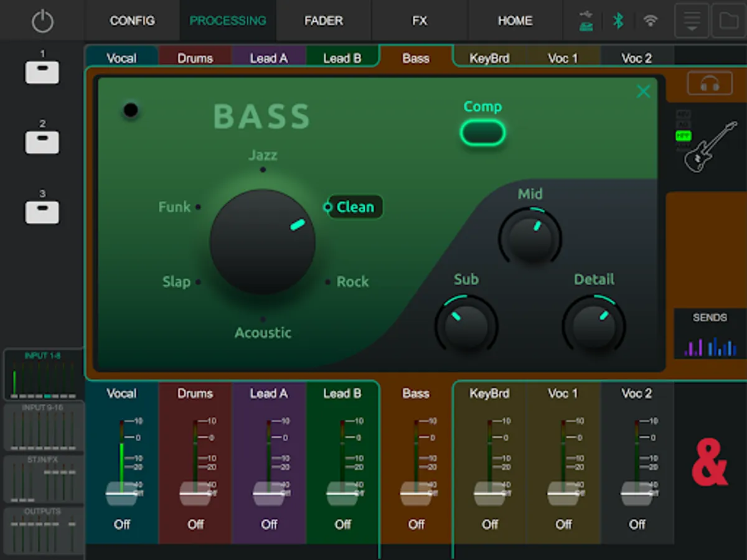
Task: Recall scene button 2
Action: pyautogui.click(x=42, y=142)
